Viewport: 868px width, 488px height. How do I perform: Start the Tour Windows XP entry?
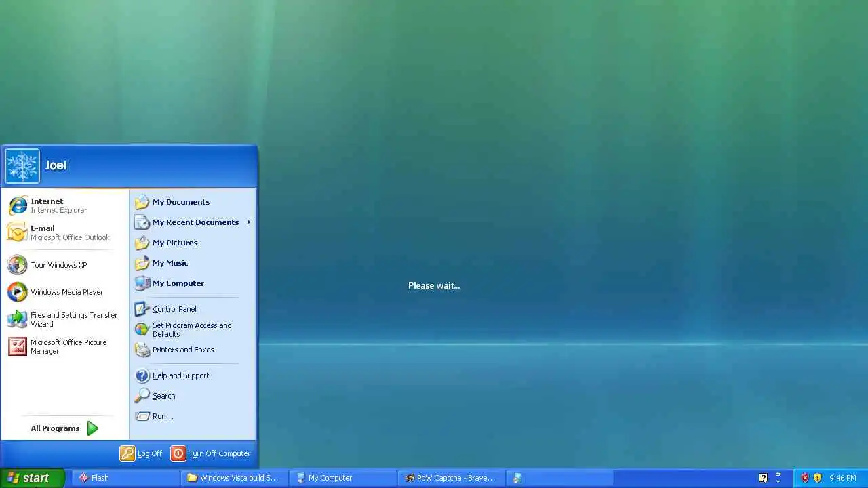(x=65, y=265)
